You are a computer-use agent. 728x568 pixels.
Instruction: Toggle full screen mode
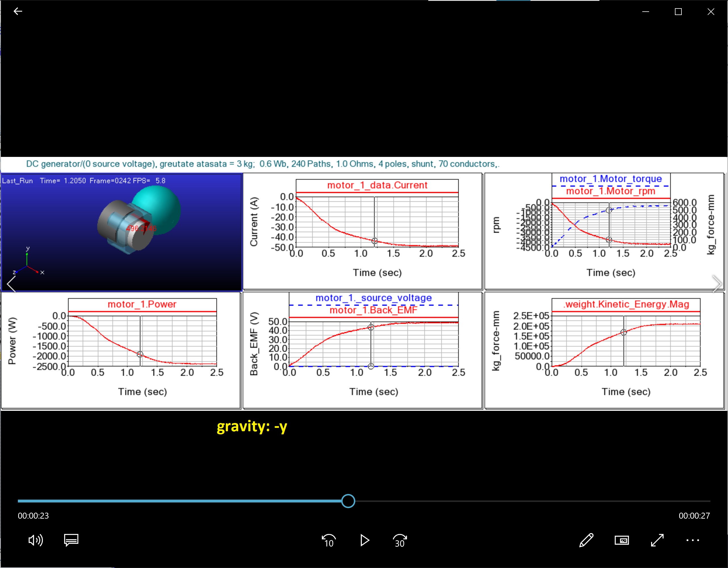[657, 540]
